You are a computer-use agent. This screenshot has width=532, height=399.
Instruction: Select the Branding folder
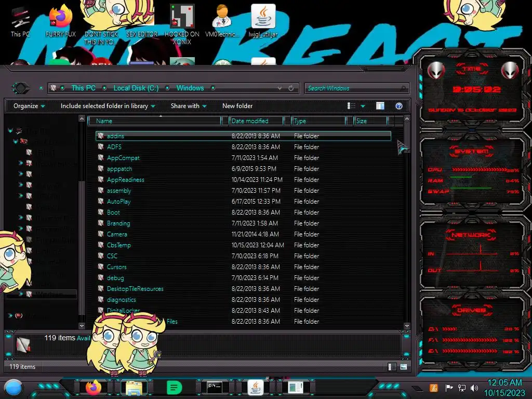coord(243,223)
